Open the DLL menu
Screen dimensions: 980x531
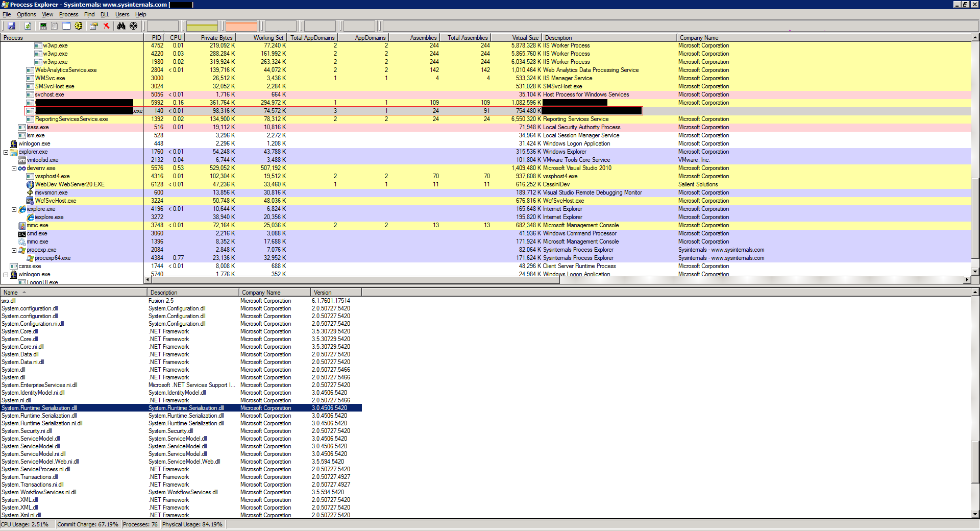point(105,14)
